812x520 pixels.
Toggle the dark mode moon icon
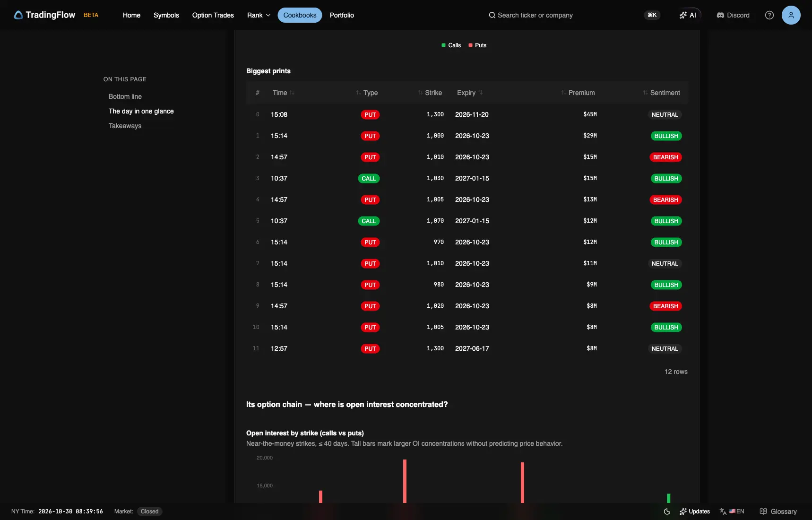667,511
